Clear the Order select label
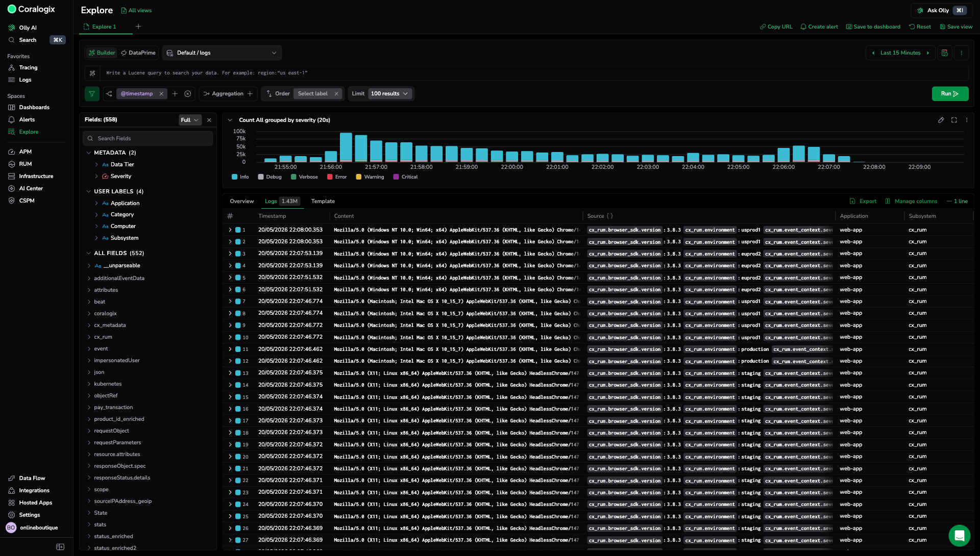Viewport: 980px width, 556px height. coord(336,93)
